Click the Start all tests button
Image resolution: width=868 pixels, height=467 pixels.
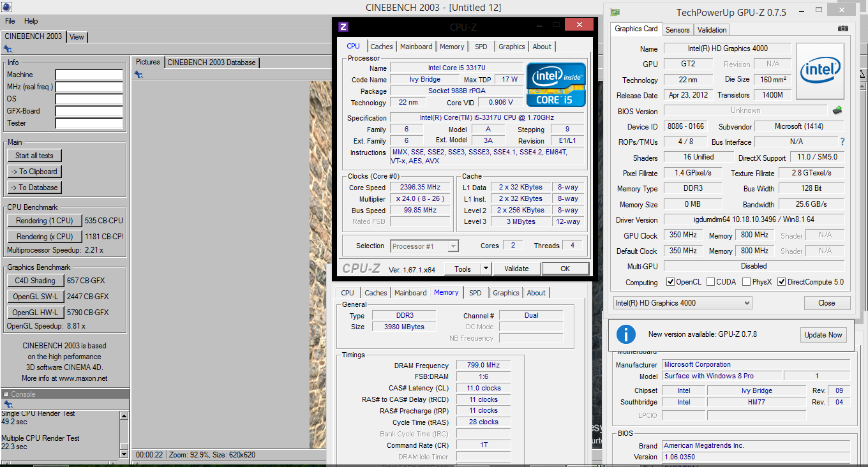tap(34, 156)
